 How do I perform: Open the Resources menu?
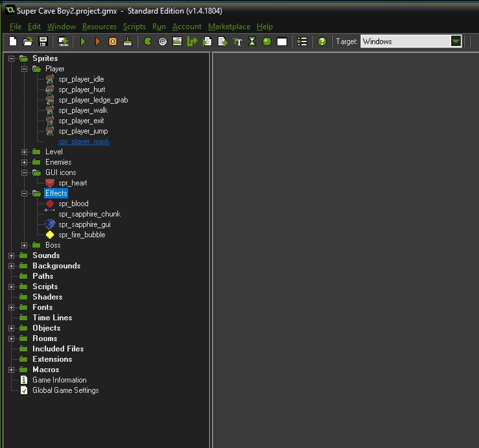[x=99, y=27]
